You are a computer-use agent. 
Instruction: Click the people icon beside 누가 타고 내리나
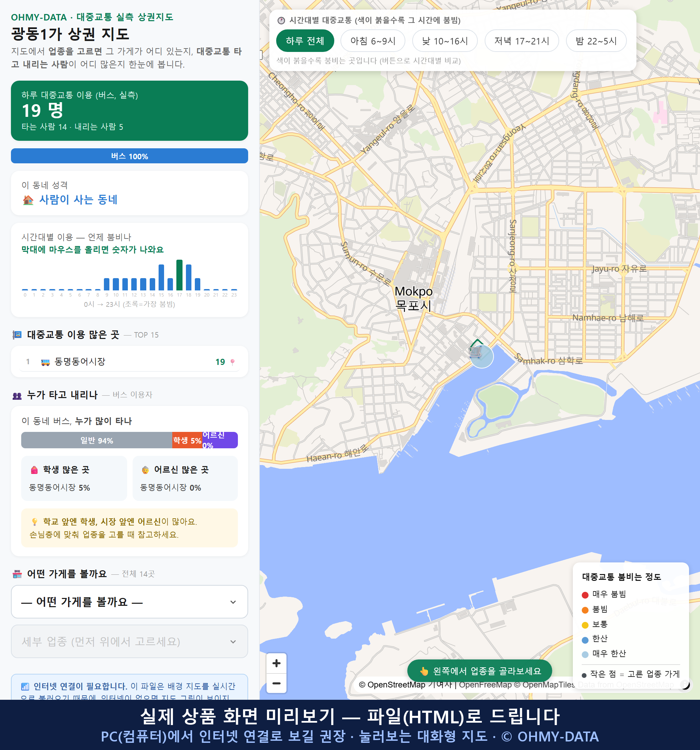pos(17,395)
